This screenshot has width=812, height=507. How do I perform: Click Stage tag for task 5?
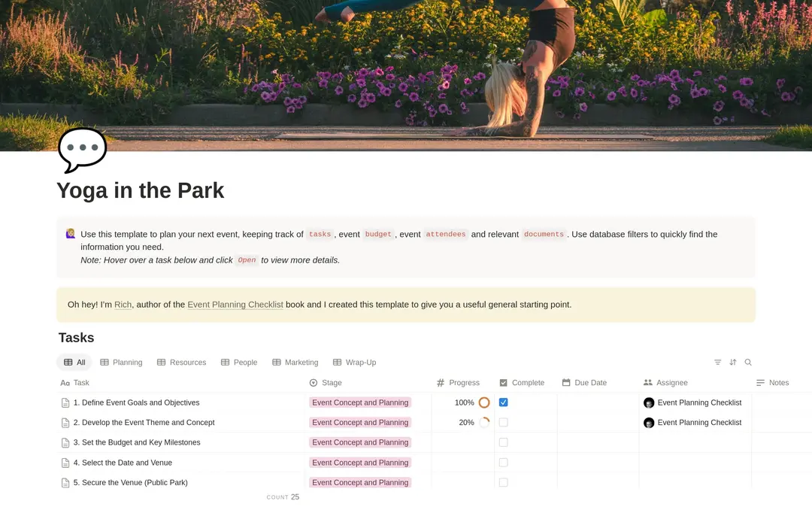click(360, 482)
